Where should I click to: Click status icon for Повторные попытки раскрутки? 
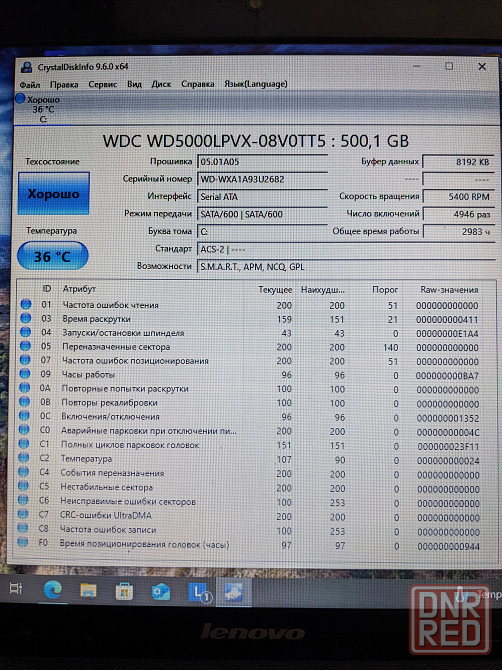[25, 388]
